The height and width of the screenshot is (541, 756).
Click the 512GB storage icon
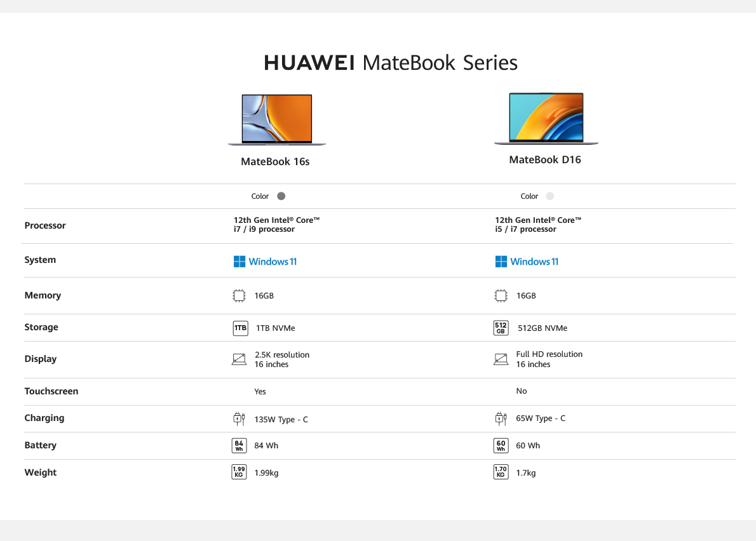501,328
